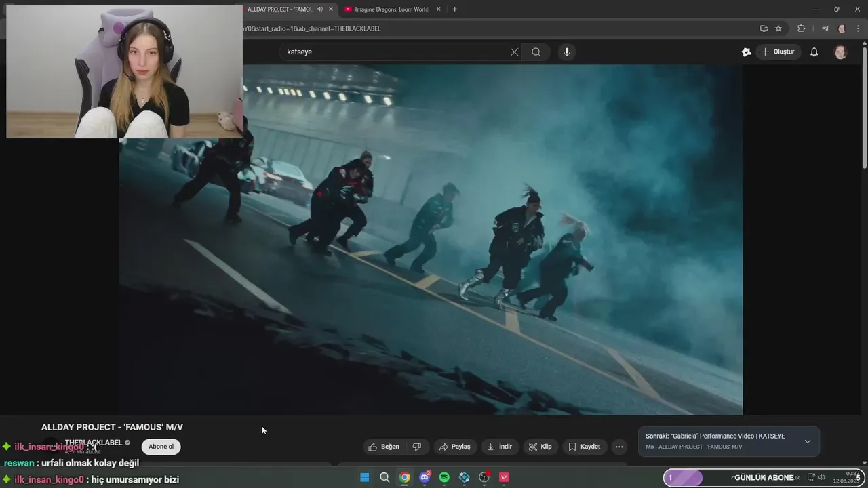The height and width of the screenshot is (488, 868).
Task: Open the Chrome extensions puzzle icon
Action: click(801, 28)
